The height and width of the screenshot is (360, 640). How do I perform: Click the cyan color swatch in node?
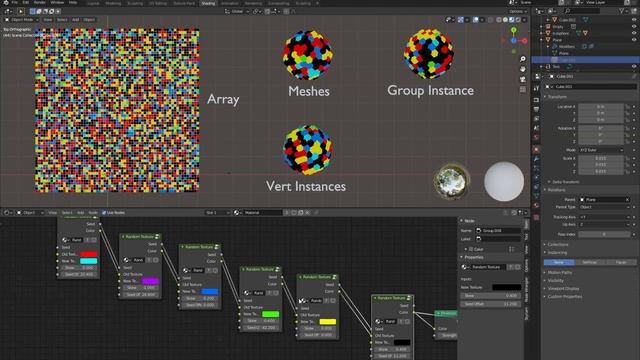pyautogui.click(x=88, y=261)
